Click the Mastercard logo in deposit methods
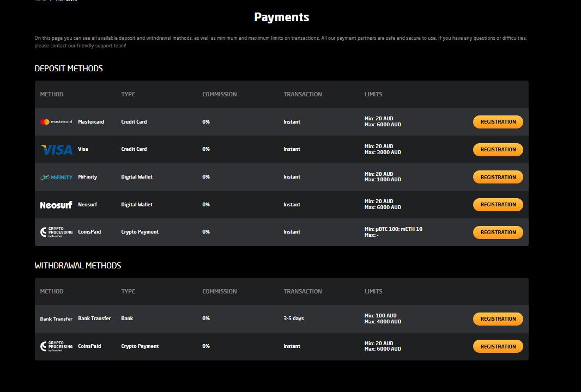This screenshot has width=581, height=392. [x=56, y=122]
